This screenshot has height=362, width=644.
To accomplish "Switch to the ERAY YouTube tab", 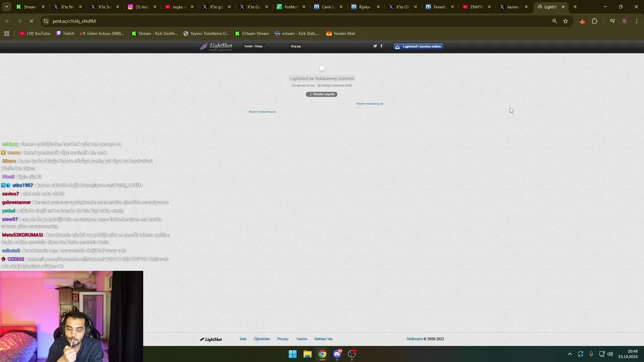I will pos(477,7).
